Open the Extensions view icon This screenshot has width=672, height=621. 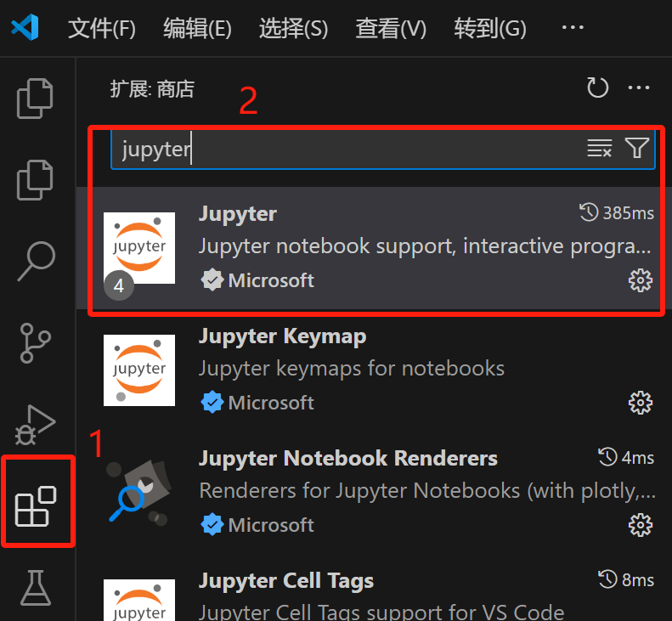pos(36,506)
